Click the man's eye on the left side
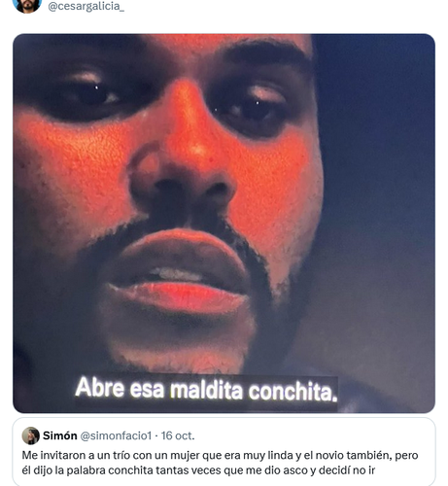The height and width of the screenshot is (486, 448). pyautogui.click(x=92, y=92)
